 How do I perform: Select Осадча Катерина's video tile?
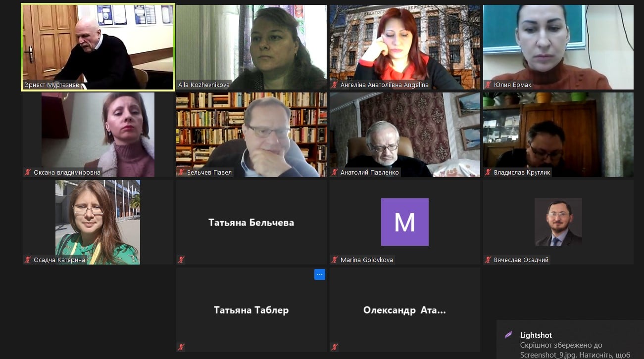(x=98, y=222)
